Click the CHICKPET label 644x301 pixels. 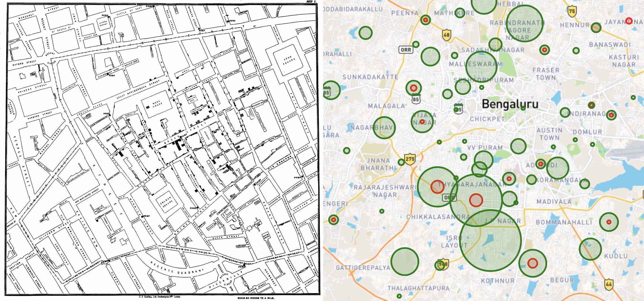pyautogui.click(x=487, y=119)
